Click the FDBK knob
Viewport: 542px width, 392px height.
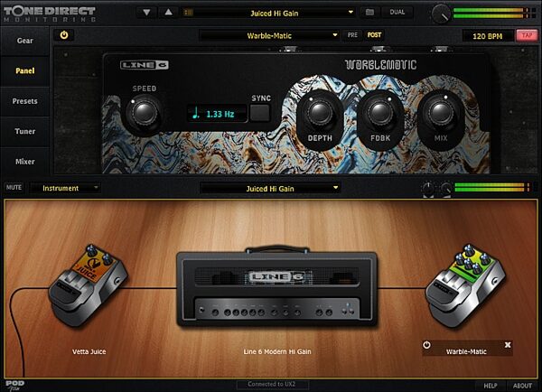[x=380, y=112]
